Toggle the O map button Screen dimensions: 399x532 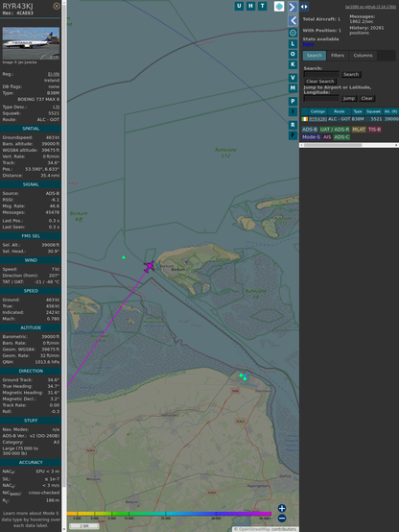point(293,54)
